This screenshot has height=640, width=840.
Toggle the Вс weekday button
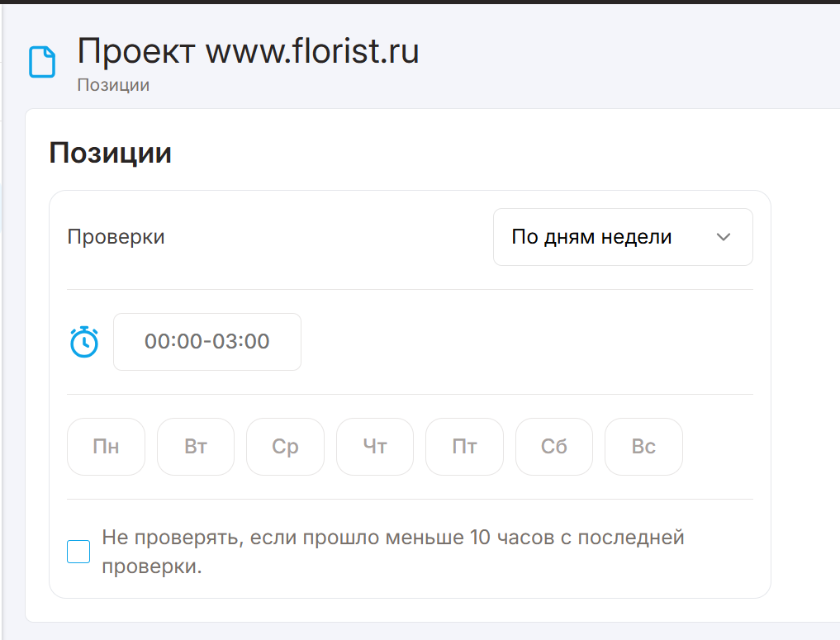(643, 447)
